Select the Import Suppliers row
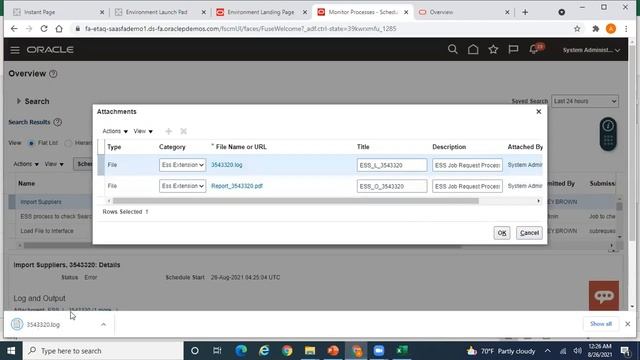 51,202
